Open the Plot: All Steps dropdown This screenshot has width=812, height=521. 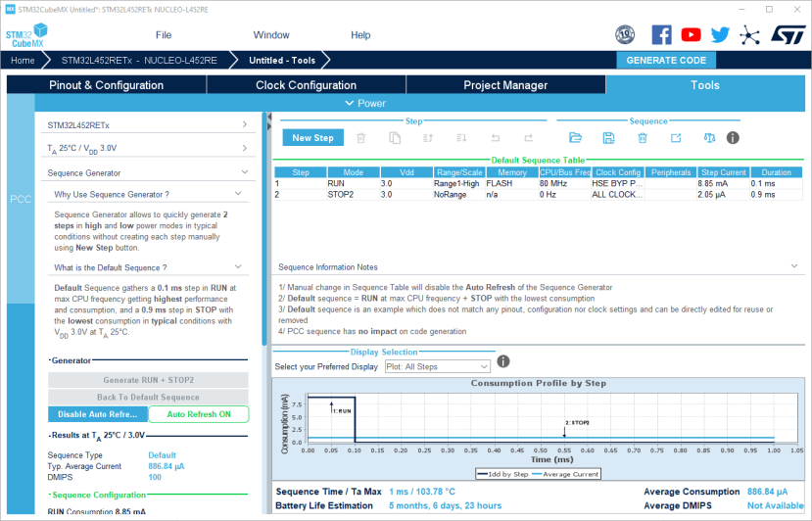[438, 366]
